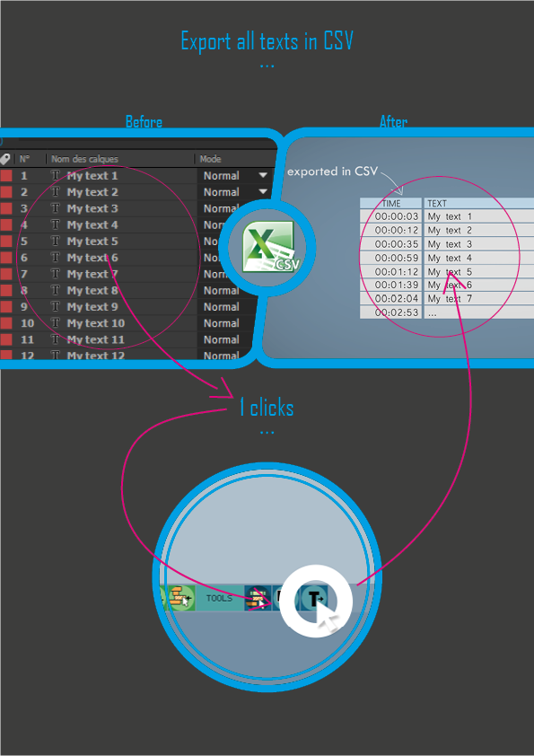
Task: Click the label tag column icon
Action: (4, 159)
